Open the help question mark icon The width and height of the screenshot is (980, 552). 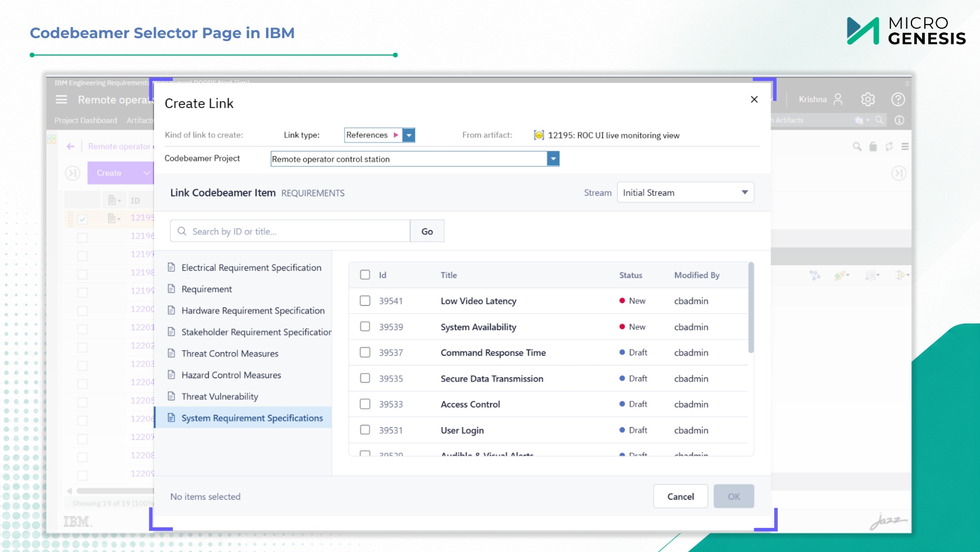898,99
